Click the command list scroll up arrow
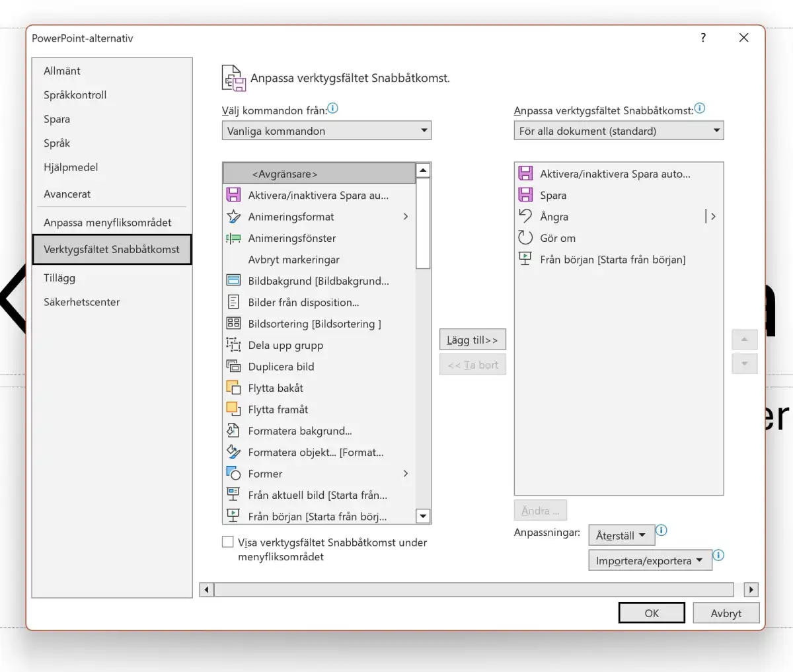793x672 pixels. [423, 170]
